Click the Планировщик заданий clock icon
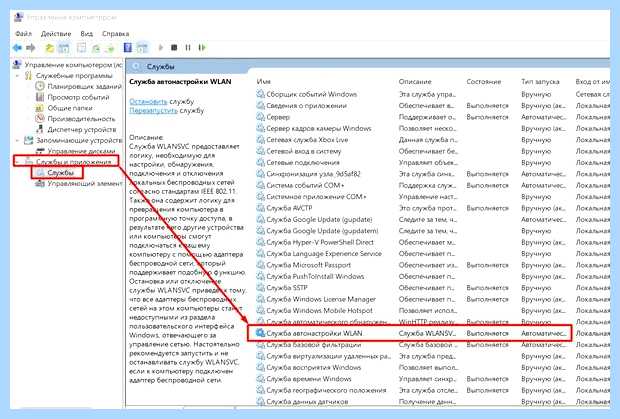 pos(40,86)
